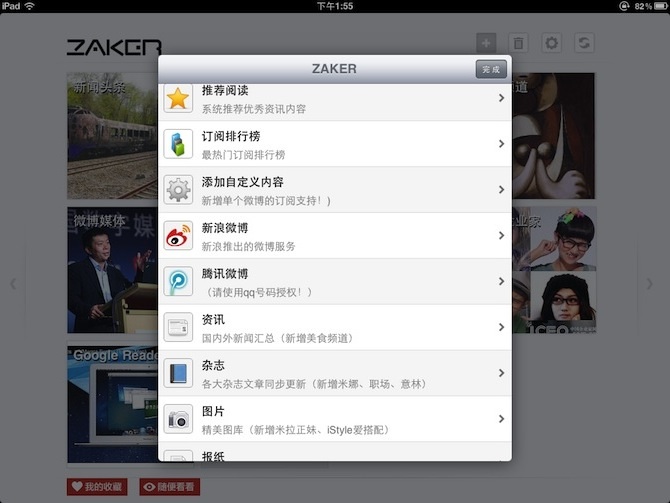Tap the blue book icon for 杂志
This screenshot has height=503, width=670.
tap(178, 373)
